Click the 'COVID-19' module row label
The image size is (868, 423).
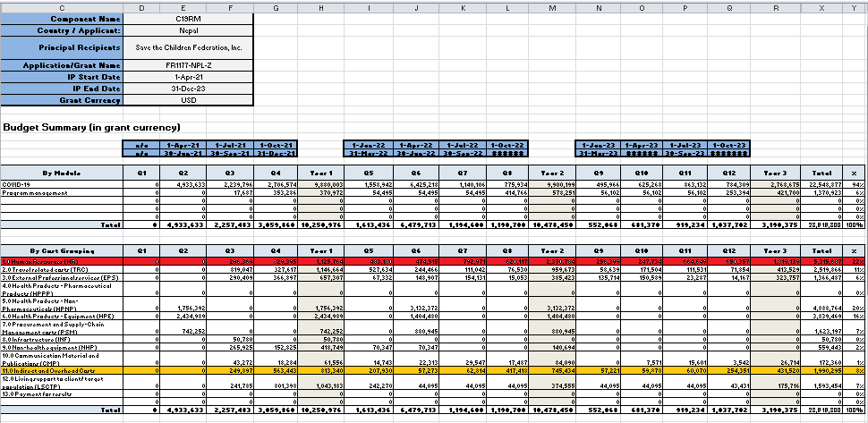61,184
